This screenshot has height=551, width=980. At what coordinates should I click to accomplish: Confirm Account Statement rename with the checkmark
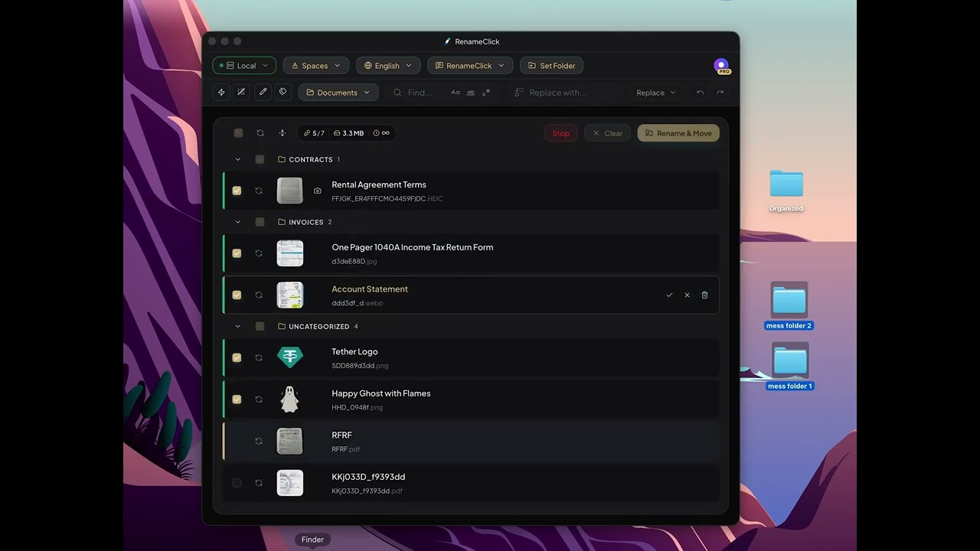669,295
